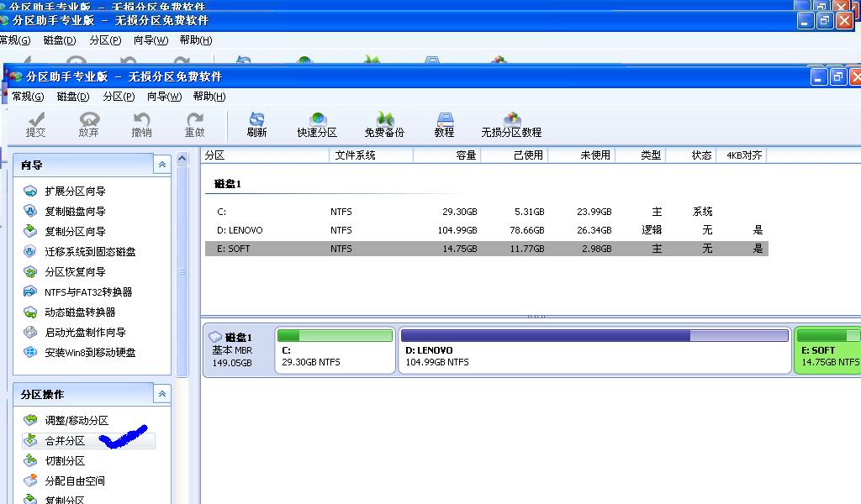Click the 提交 (commit) toolbar icon
The height and width of the screenshot is (504, 861).
(35, 124)
